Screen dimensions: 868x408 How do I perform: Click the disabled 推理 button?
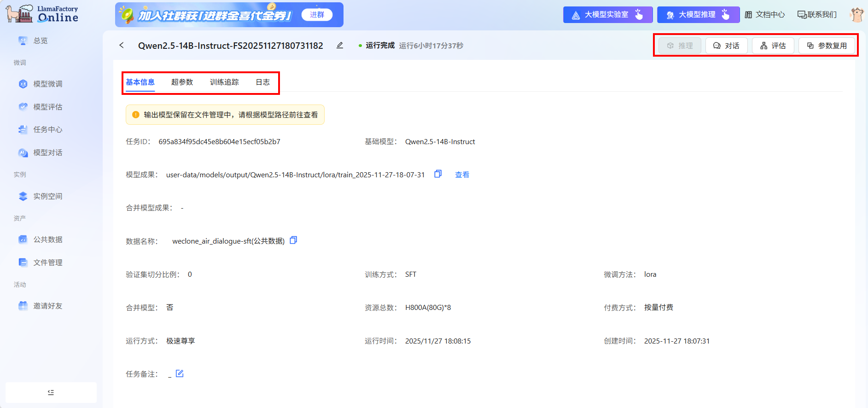click(680, 46)
